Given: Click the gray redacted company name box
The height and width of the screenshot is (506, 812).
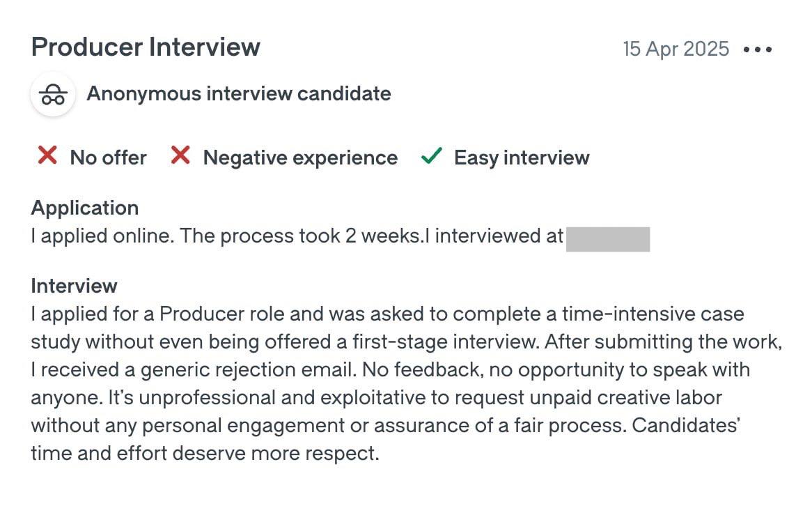Looking at the screenshot, I should point(607,237).
